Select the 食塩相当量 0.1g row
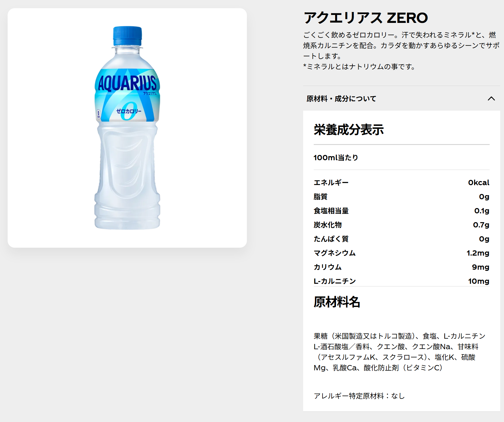Image resolution: width=504 pixels, height=422 pixels. tap(401, 211)
